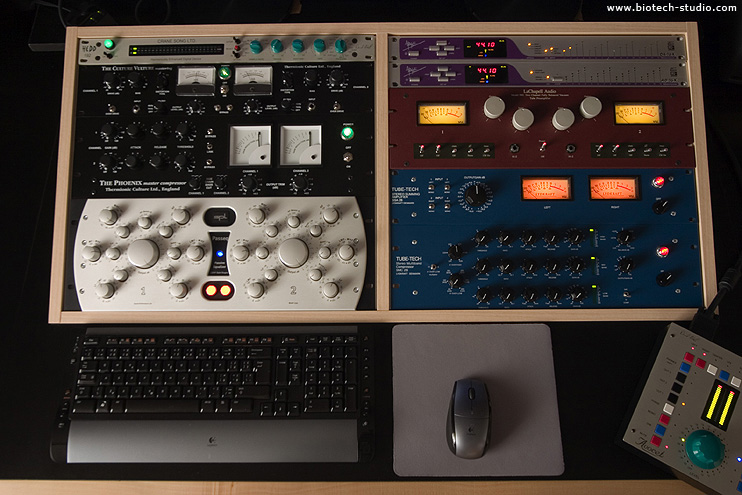Image resolution: width=742 pixels, height=495 pixels.
Task: Select the left Hi-Z jack on LaChapell
Action: pos(514,149)
